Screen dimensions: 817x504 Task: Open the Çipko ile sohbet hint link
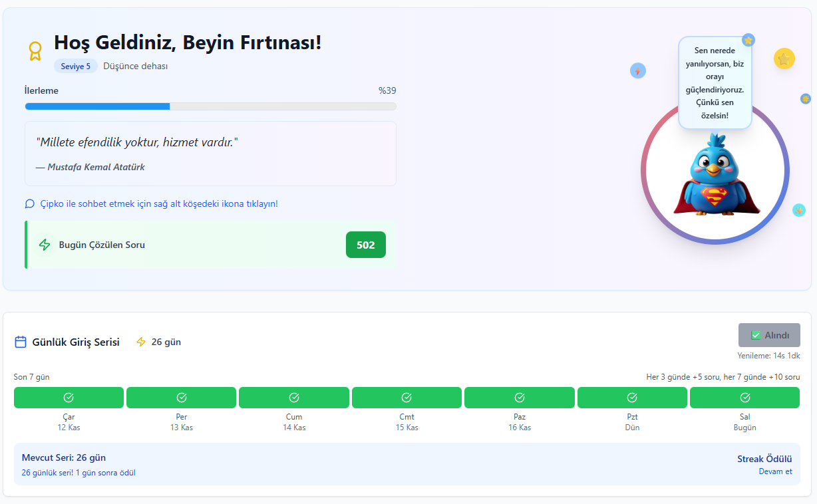click(159, 203)
